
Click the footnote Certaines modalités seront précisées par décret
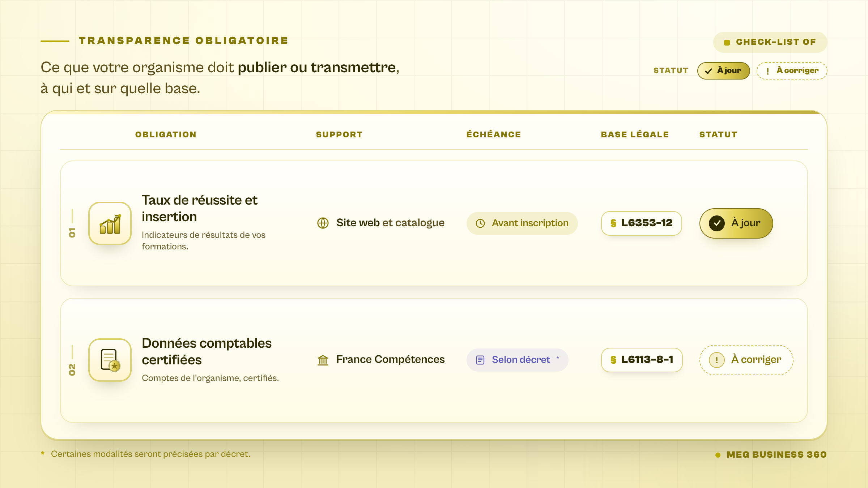(x=150, y=454)
